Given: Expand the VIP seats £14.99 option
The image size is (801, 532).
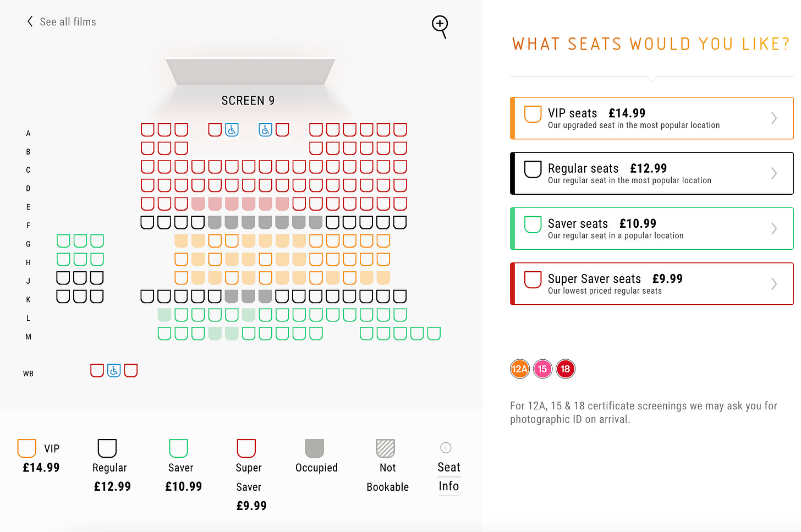Looking at the screenshot, I should (x=652, y=118).
